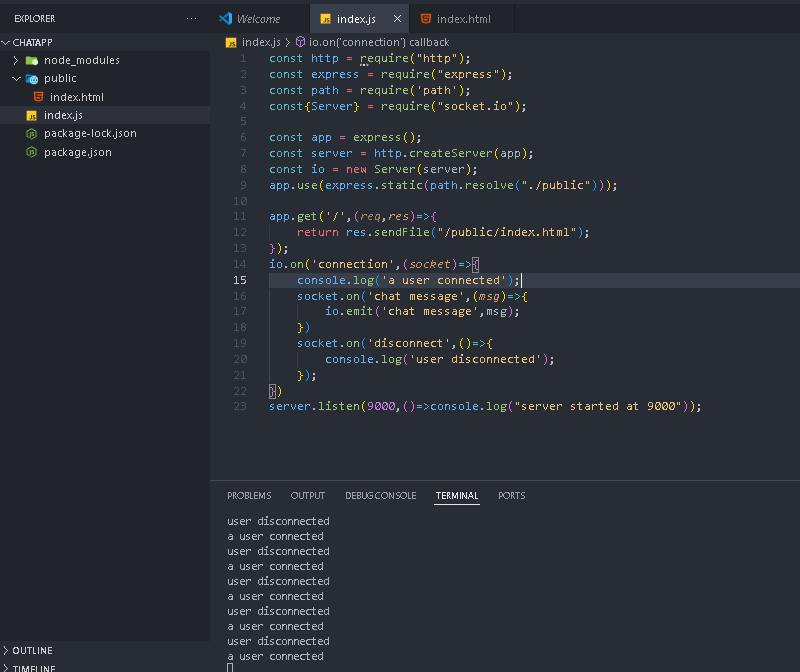Click the node_modules folder icon

[x=32, y=60]
